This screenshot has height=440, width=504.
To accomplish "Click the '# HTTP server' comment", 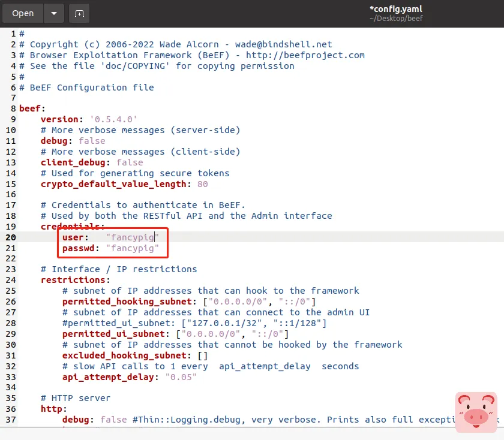I will point(76,398).
